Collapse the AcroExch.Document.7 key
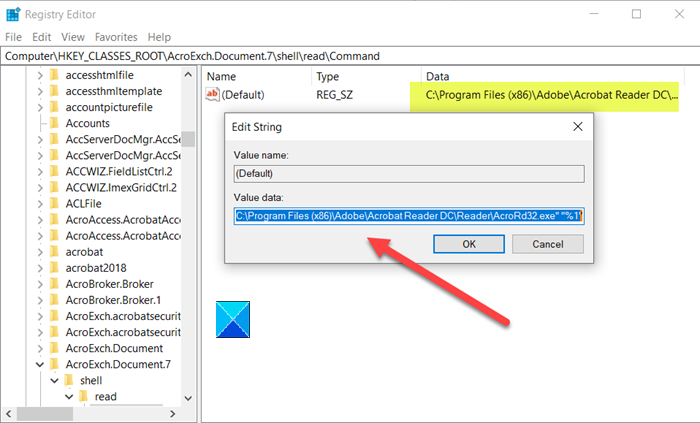The height and width of the screenshot is (423, 700). pyautogui.click(x=40, y=365)
